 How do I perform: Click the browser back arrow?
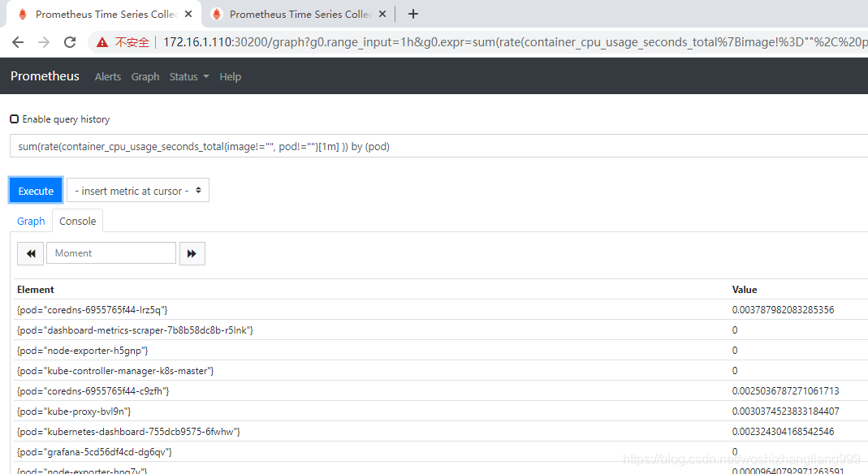pos(18,42)
